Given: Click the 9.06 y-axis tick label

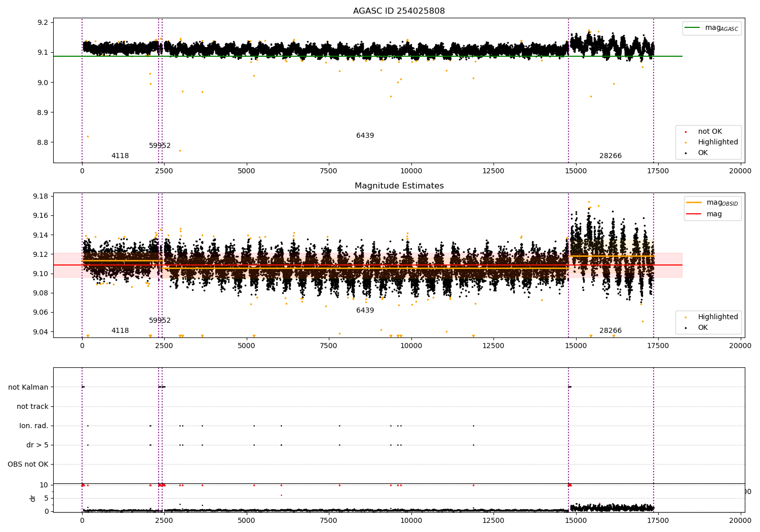Looking at the screenshot, I should tap(41, 313).
